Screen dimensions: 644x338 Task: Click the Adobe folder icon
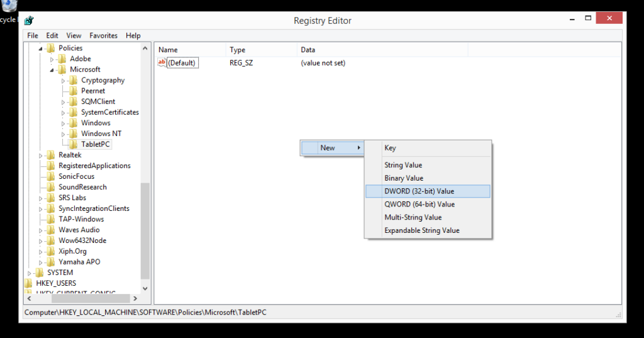62,59
